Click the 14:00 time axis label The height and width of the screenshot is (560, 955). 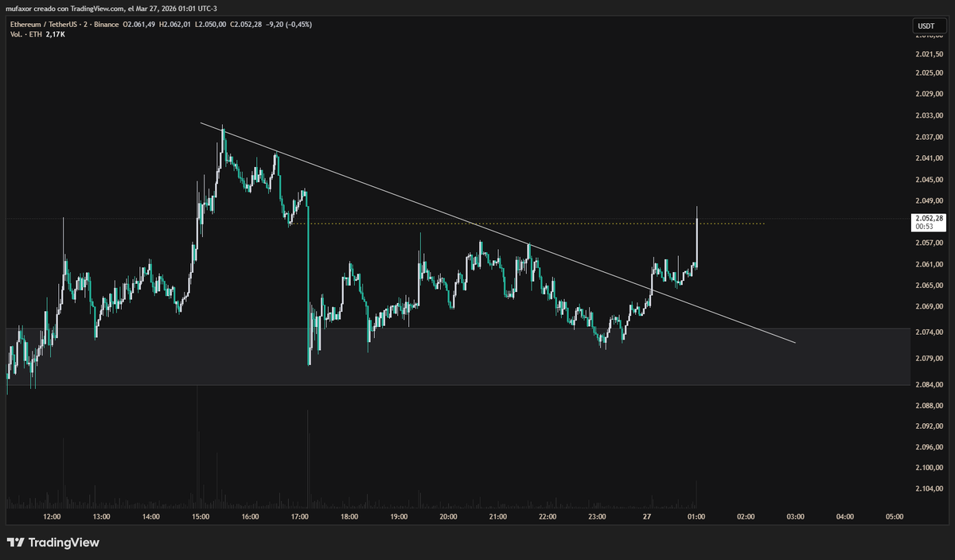(150, 516)
